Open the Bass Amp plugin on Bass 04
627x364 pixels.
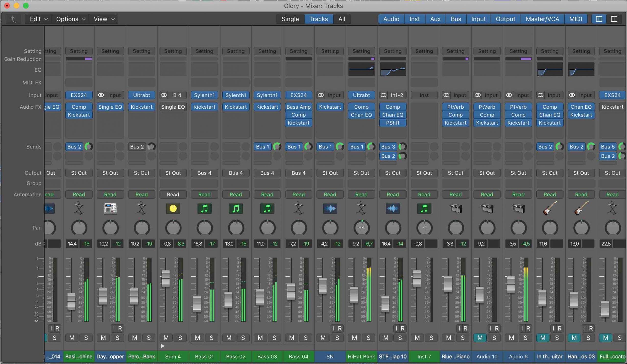pos(298,107)
